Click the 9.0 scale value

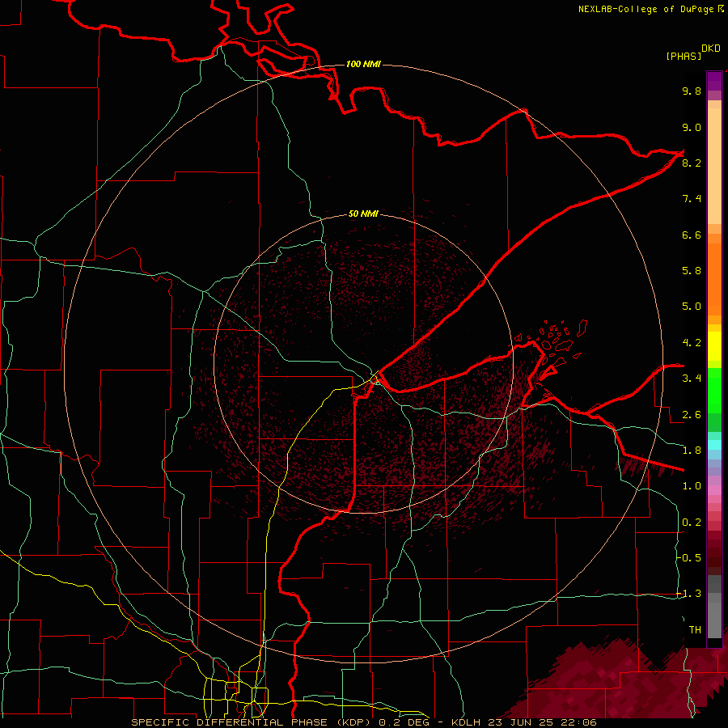coord(692,127)
